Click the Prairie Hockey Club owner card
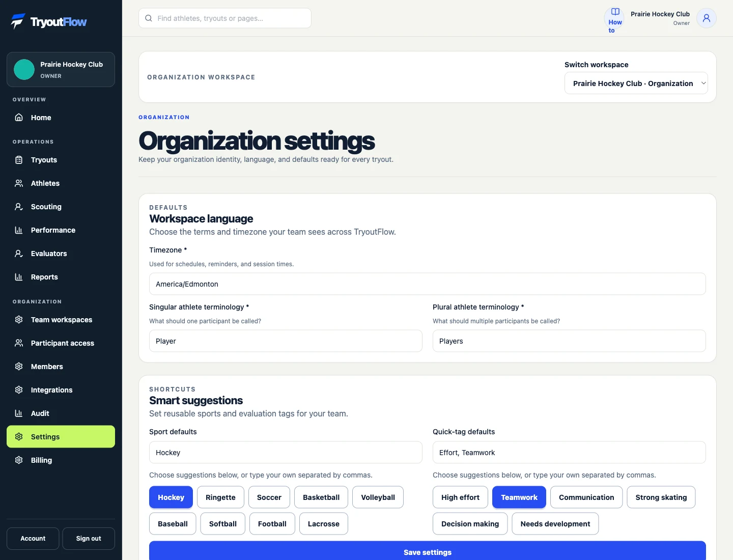Screen dimensions: 733x560 click(61, 70)
